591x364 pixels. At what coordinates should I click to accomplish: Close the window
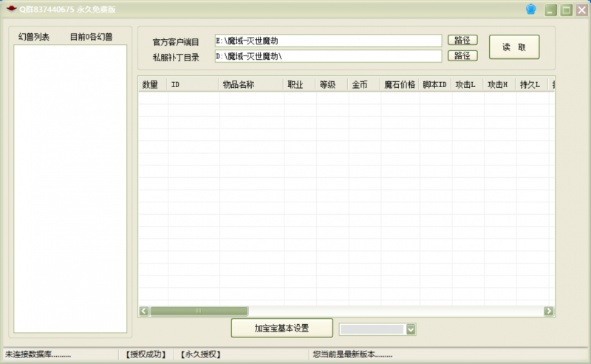tap(582, 10)
